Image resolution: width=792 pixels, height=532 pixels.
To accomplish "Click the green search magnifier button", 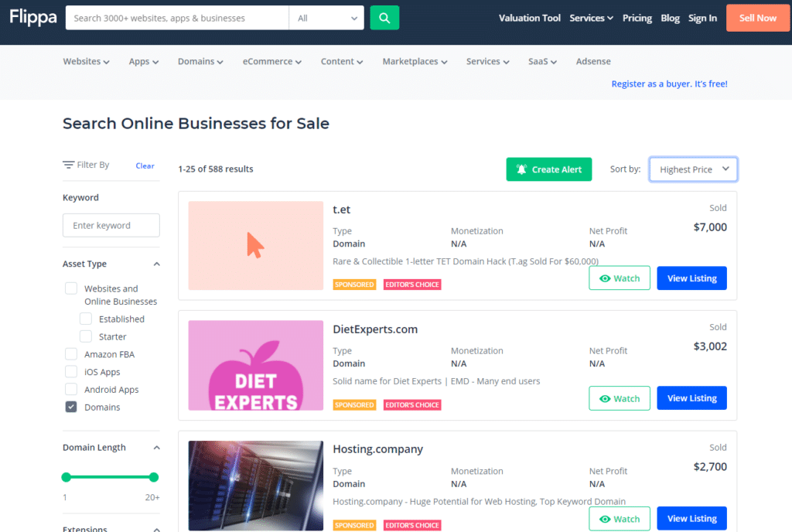I will 384,18.
